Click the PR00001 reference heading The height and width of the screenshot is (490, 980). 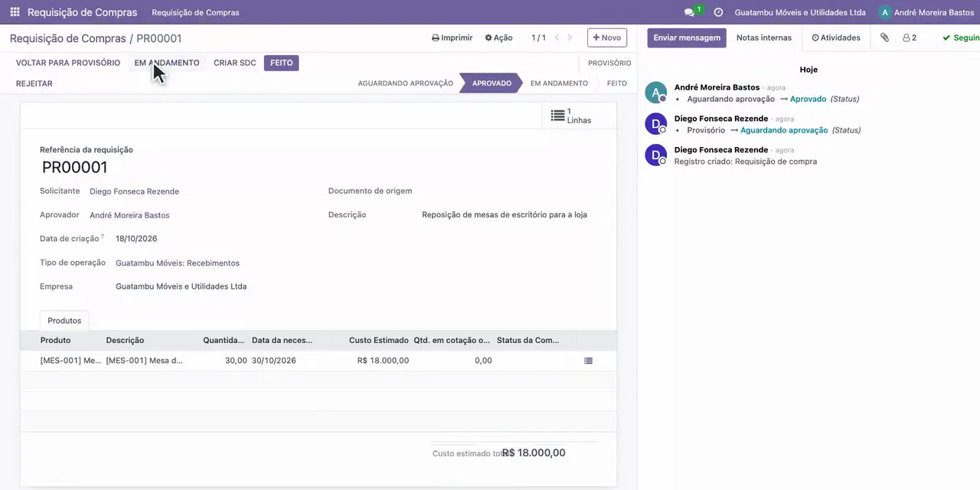(x=74, y=168)
